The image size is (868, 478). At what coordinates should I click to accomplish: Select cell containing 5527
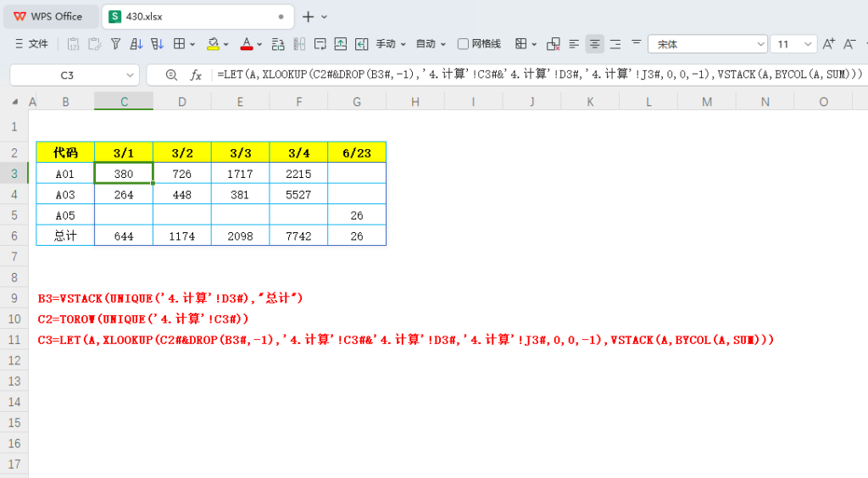point(299,194)
